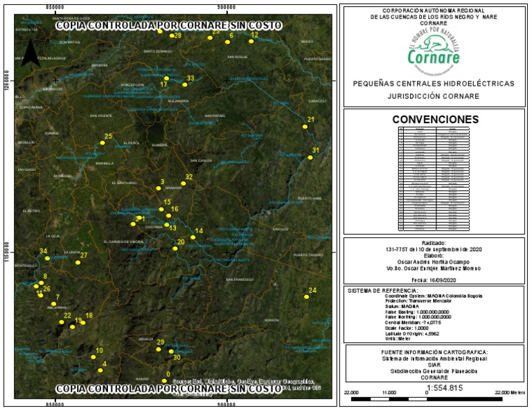The image size is (532, 411).
Task: Select the SONSÓN map label
Action: coord(272,320)
